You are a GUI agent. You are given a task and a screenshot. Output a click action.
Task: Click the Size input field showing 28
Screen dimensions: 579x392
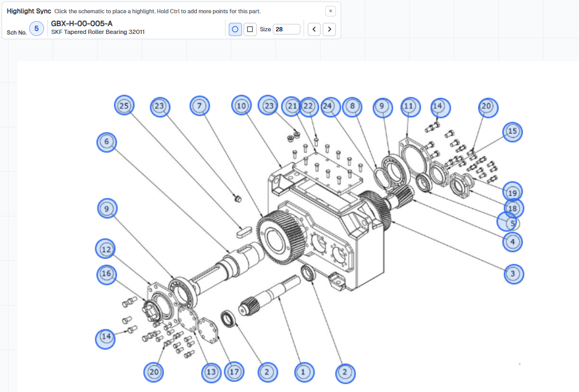coord(287,29)
